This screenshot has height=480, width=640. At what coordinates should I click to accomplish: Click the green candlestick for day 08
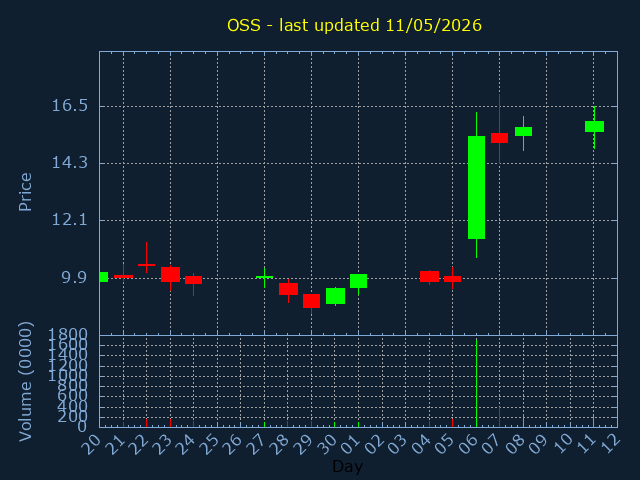(523, 131)
